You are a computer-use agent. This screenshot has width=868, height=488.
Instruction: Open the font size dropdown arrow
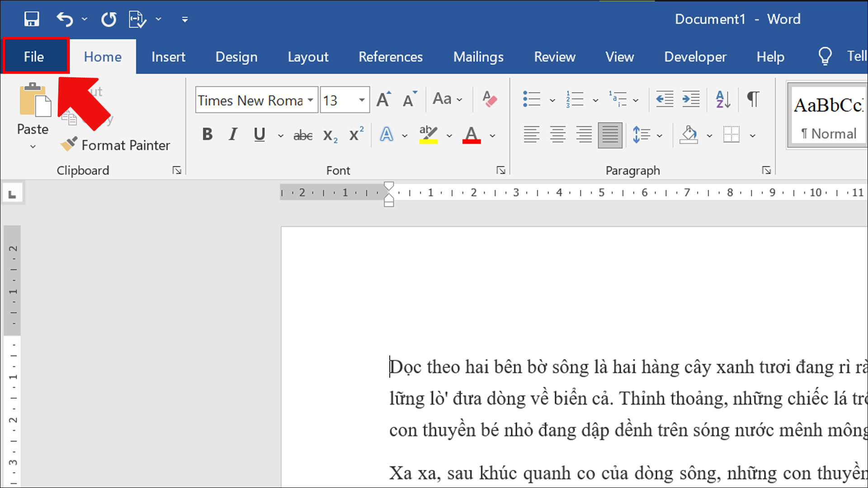[362, 100]
